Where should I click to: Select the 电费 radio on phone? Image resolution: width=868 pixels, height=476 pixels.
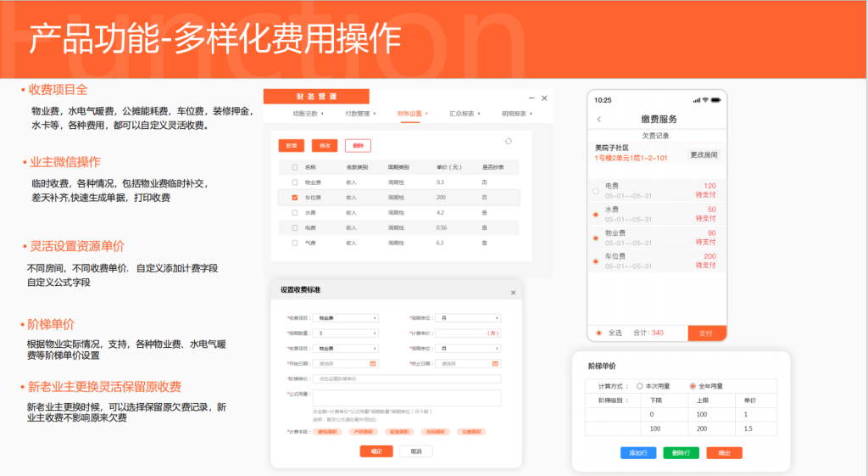click(596, 191)
